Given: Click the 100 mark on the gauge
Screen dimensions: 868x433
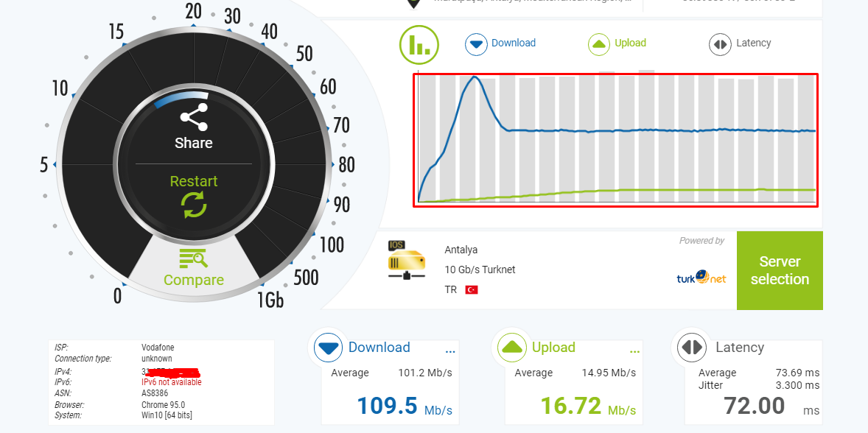Looking at the screenshot, I should click(x=332, y=244).
